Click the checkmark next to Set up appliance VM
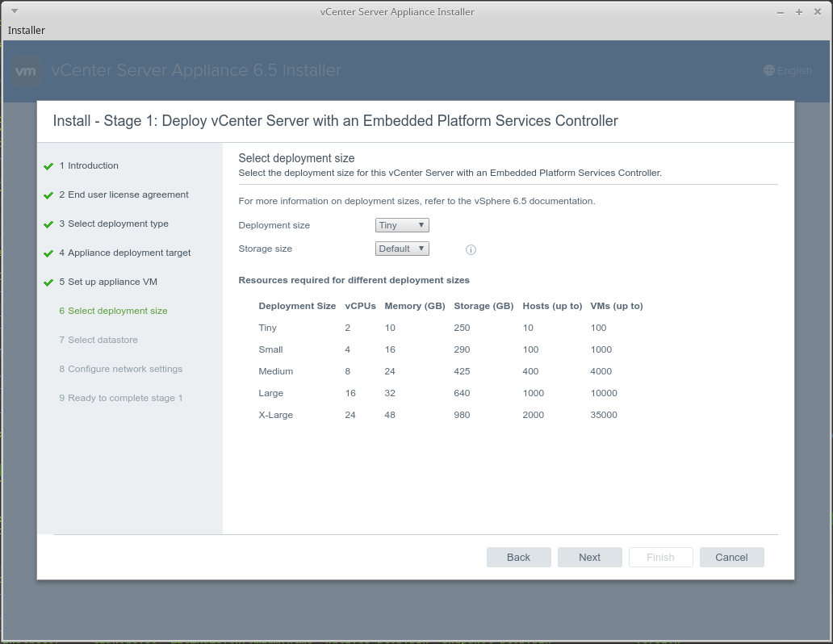 48,282
